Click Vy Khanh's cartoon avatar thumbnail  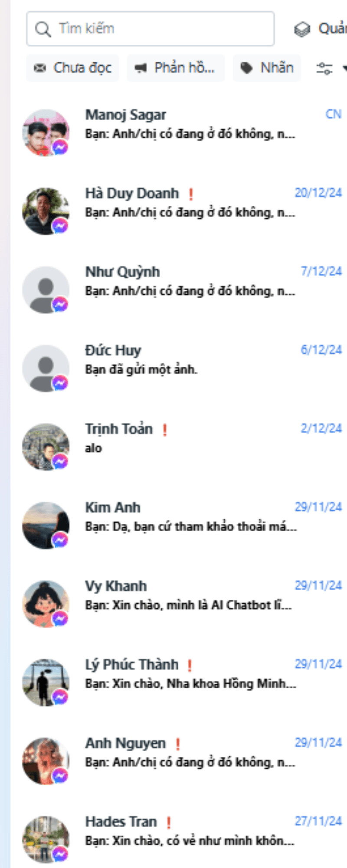(46, 604)
